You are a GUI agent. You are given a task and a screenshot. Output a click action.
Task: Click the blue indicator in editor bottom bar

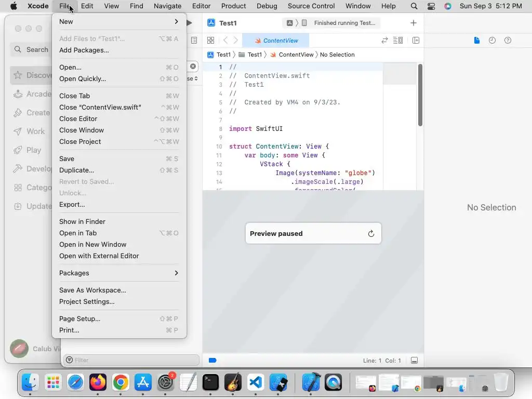(212, 361)
